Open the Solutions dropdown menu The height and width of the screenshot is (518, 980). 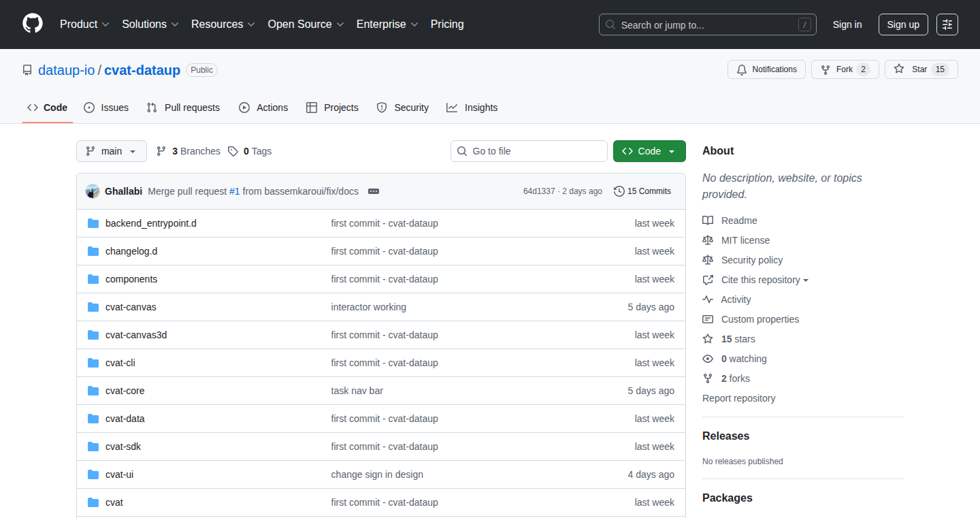pyautogui.click(x=150, y=24)
